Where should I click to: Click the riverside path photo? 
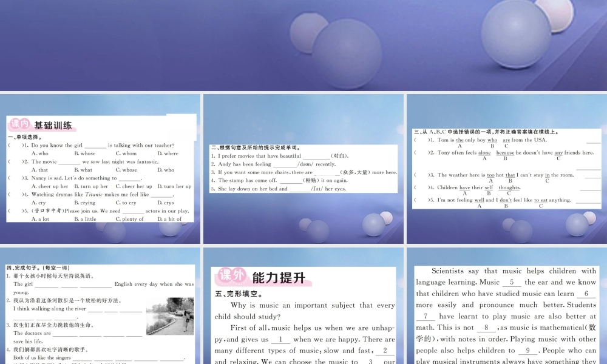[x=170, y=316]
